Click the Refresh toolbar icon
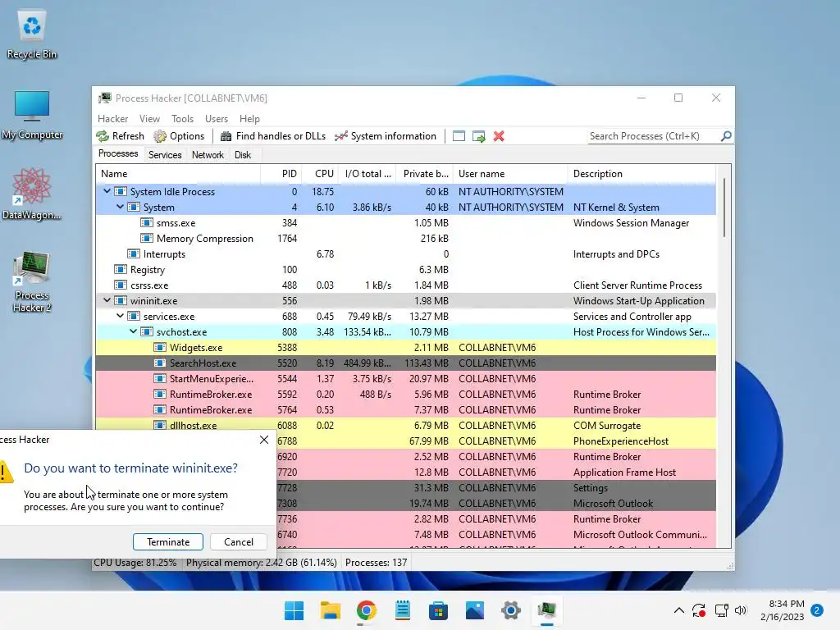The width and height of the screenshot is (840, 630). pos(103,136)
